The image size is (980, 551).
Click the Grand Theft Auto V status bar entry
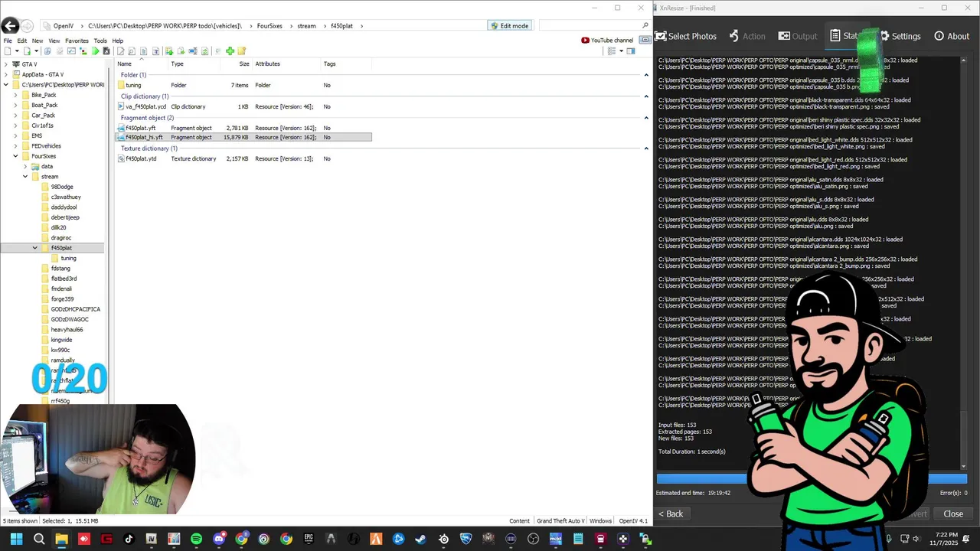(560, 521)
